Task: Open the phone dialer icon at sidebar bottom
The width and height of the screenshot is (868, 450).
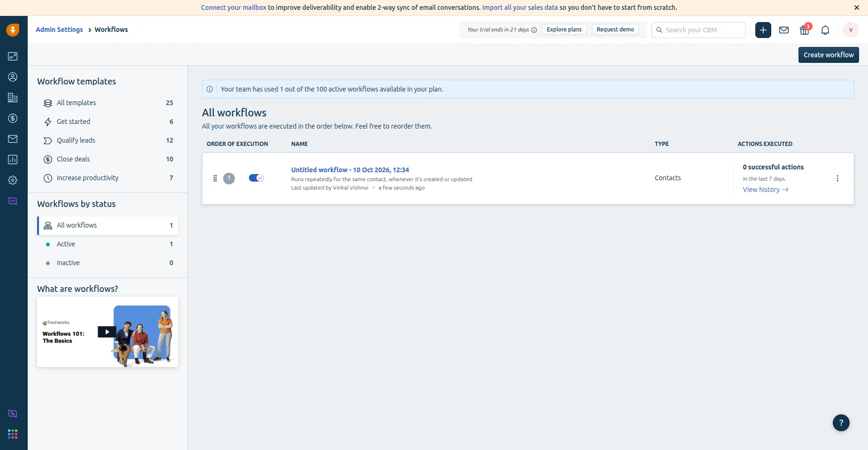Action: (13, 413)
